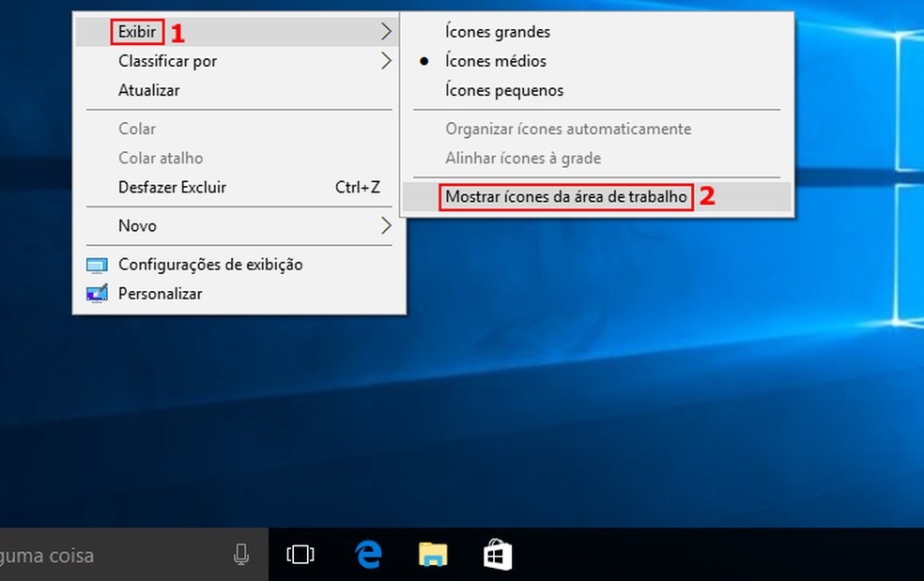Toggle Mostrar ícones da área de trabalho
The height and width of the screenshot is (581, 924).
(x=597, y=197)
